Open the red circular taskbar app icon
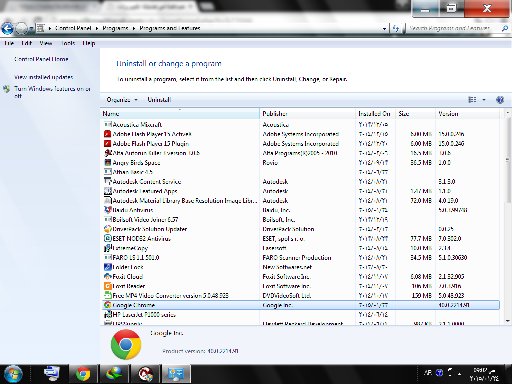Image resolution: width=515 pixels, height=386 pixels. [146, 374]
